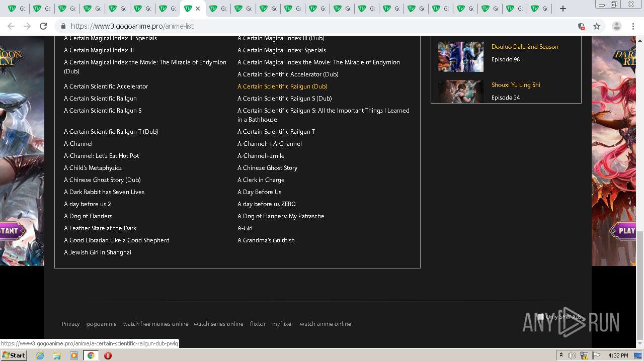The height and width of the screenshot is (362, 644).
Task: Open A Clerk in Charge link
Action: click(x=261, y=180)
